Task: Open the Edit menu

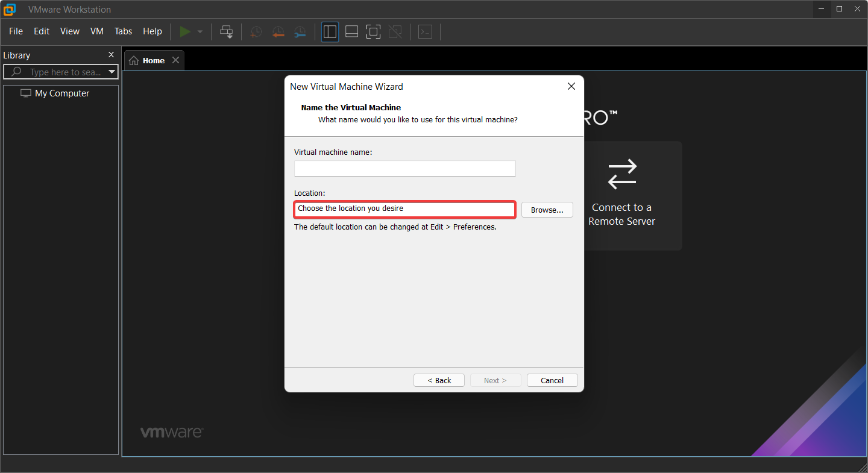Action: (x=42, y=31)
